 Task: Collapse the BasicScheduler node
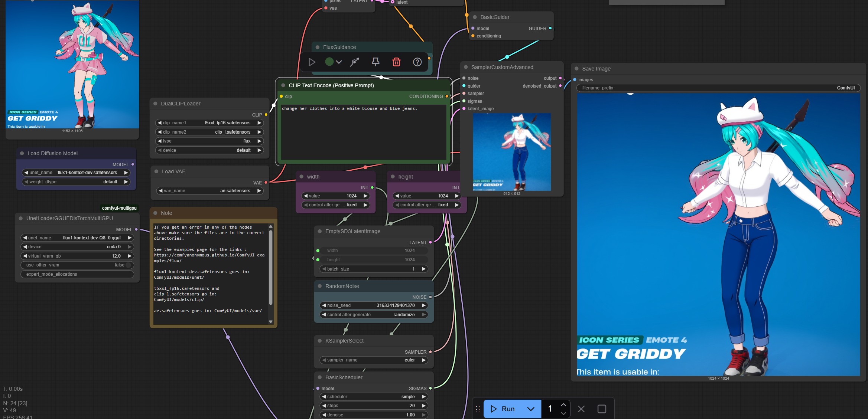coord(320,377)
